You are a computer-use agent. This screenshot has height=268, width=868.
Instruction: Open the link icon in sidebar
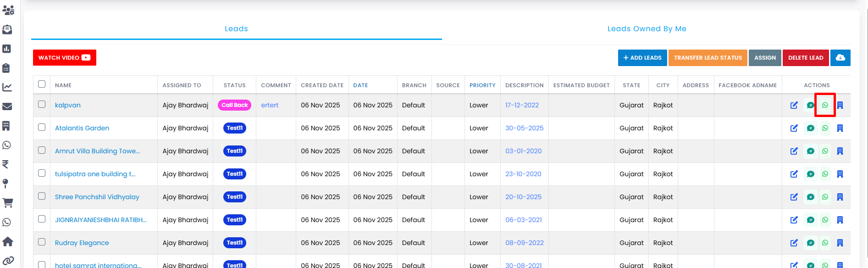tap(8, 261)
